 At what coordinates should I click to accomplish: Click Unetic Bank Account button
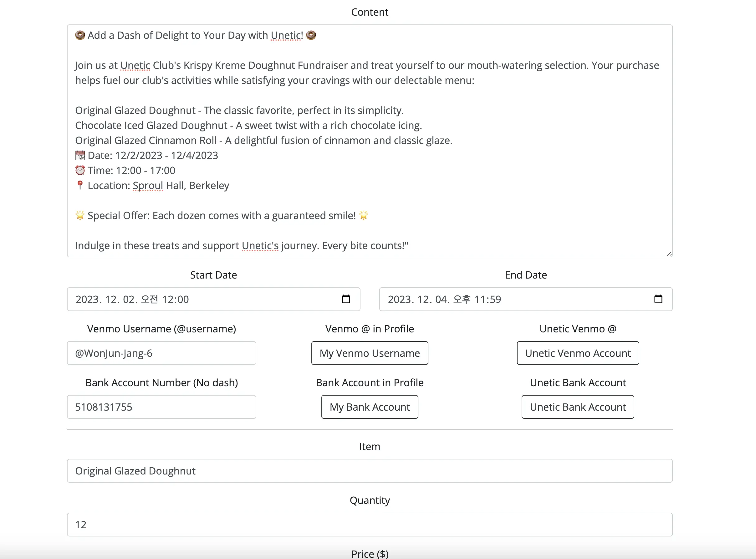click(x=578, y=407)
